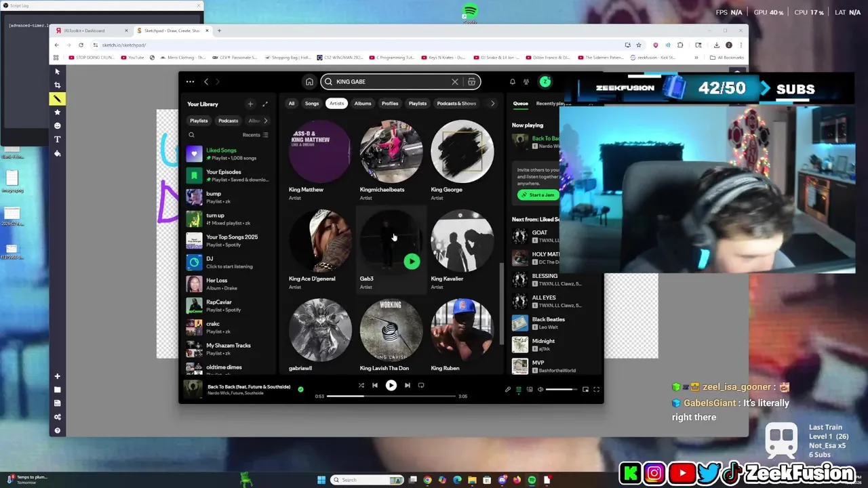Image resolution: width=868 pixels, height=488 pixels.
Task: Open the DJ item in library
Action: 228,262
